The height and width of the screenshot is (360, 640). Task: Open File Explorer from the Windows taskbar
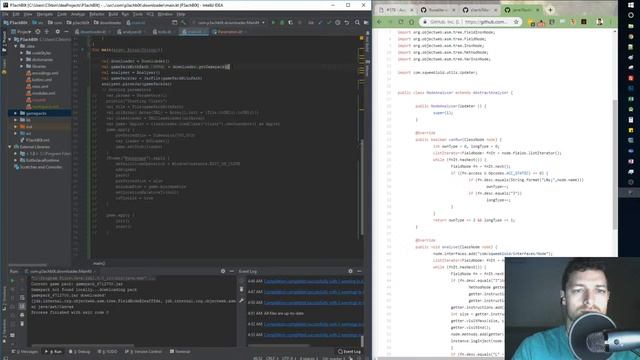[x=631, y=26]
